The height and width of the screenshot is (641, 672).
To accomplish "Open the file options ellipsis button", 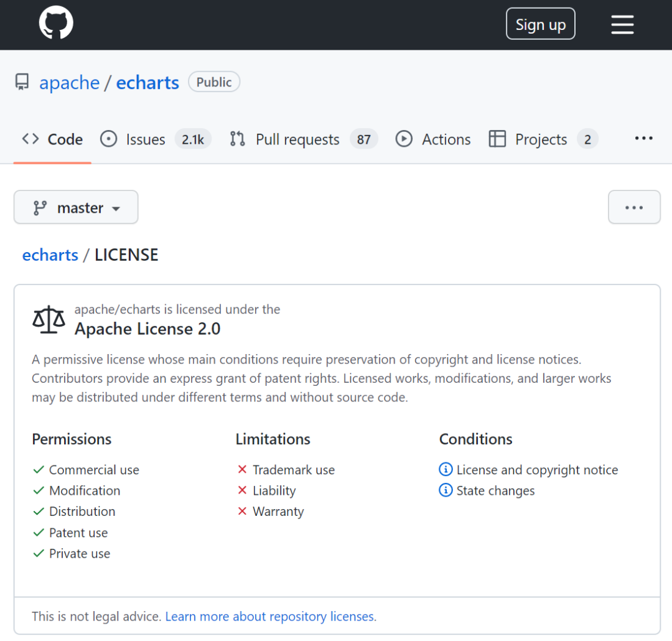I will (634, 207).
